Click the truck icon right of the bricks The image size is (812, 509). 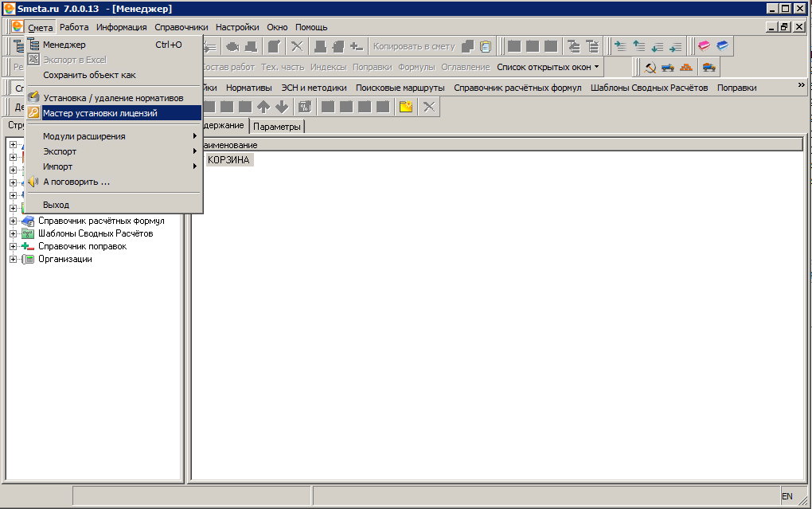click(709, 68)
